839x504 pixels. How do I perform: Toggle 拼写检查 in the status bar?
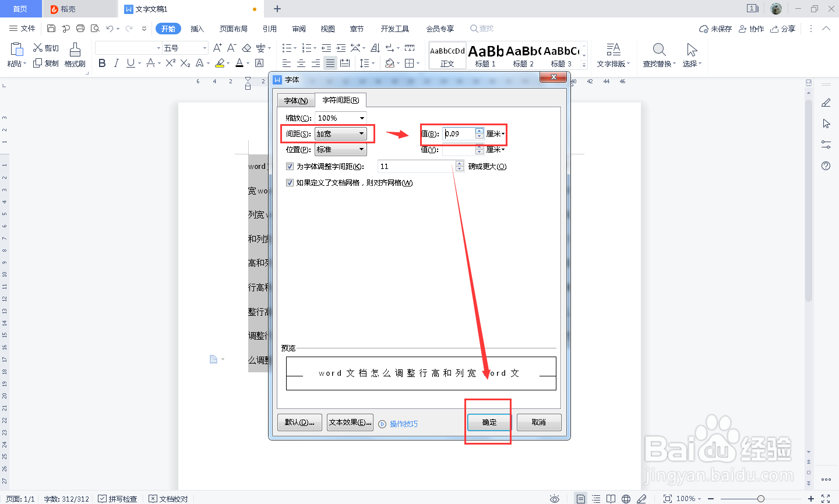point(119,499)
